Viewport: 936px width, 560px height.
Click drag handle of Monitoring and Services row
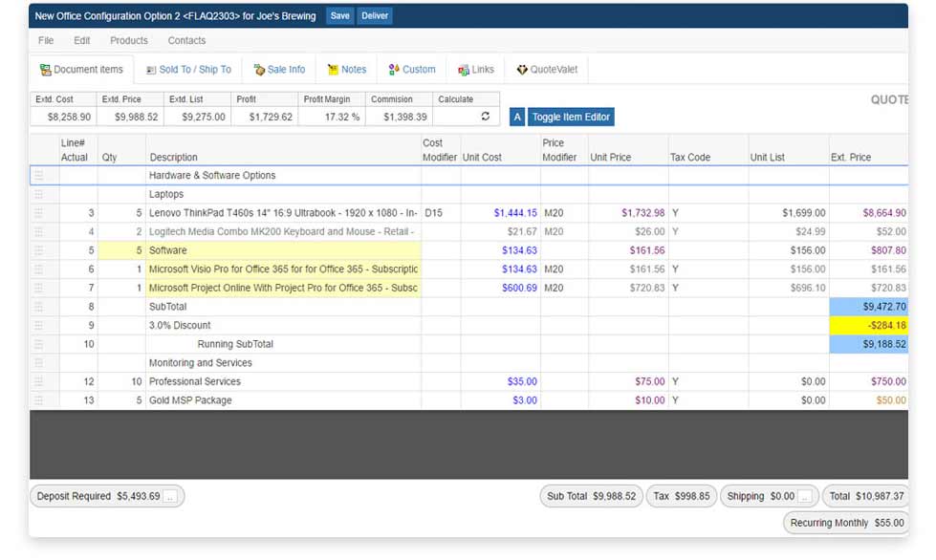(x=39, y=362)
